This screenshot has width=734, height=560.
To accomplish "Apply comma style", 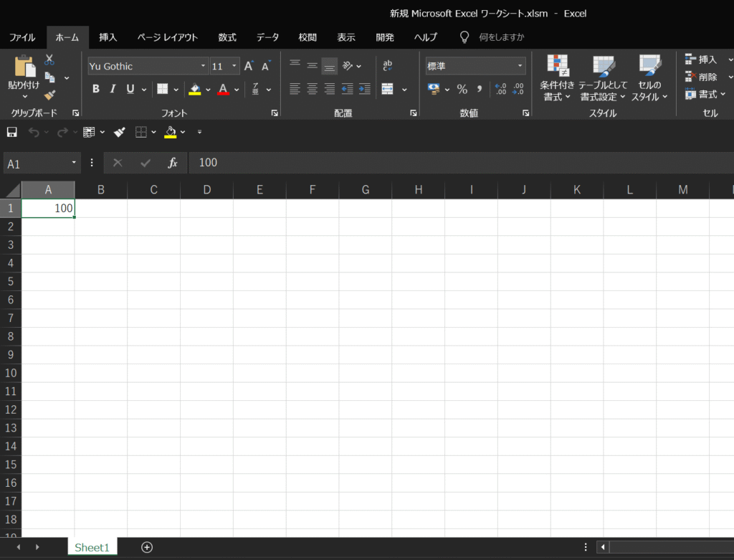I will (480, 89).
